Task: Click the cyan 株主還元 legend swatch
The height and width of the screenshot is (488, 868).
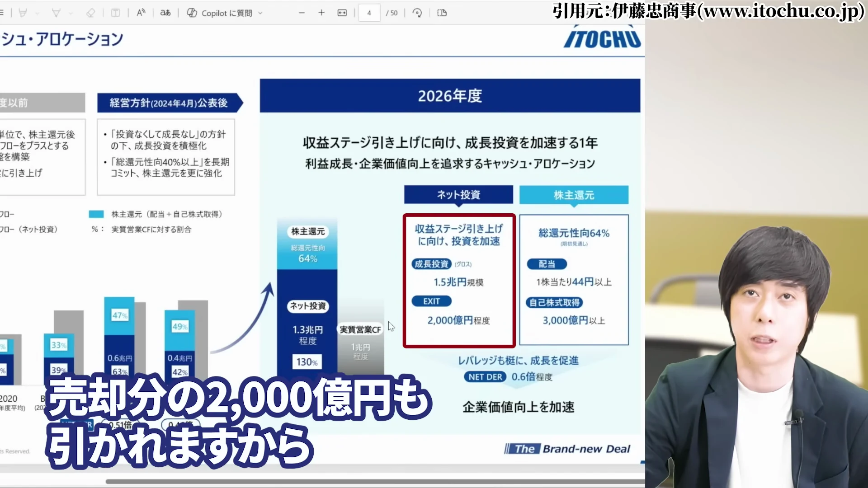Action: (96, 214)
